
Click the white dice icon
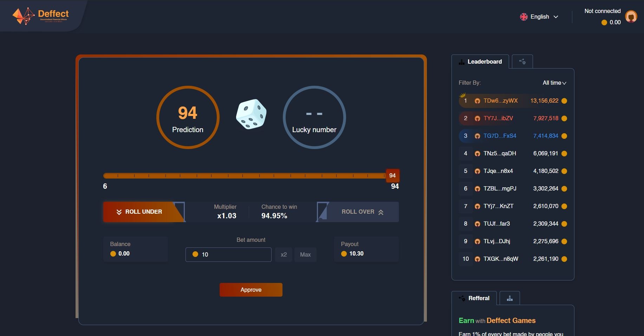click(251, 114)
